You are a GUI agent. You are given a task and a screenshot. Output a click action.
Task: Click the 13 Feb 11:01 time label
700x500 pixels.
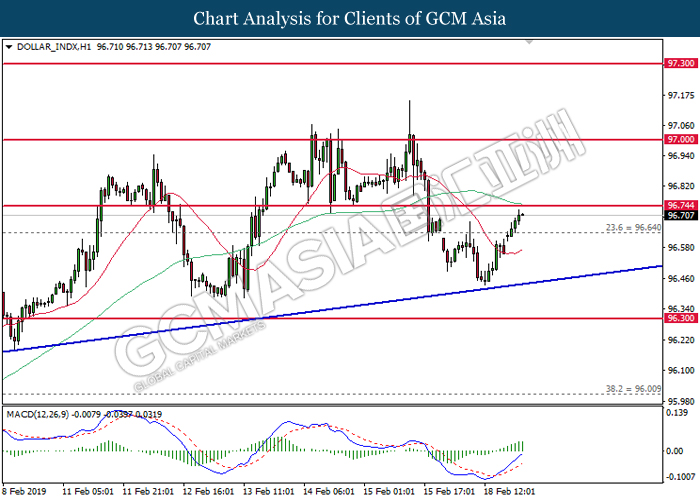tap(269, 492)
